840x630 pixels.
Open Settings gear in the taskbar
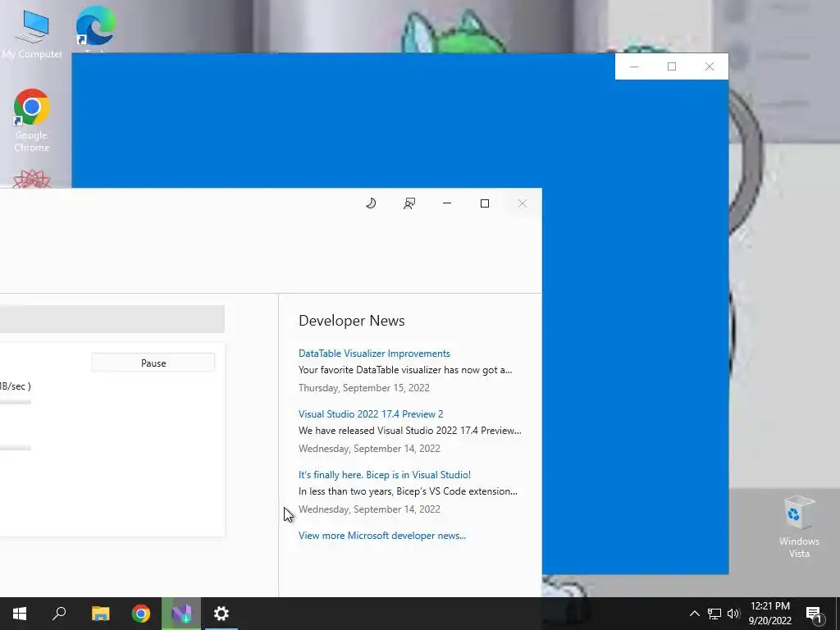(221, 614)
